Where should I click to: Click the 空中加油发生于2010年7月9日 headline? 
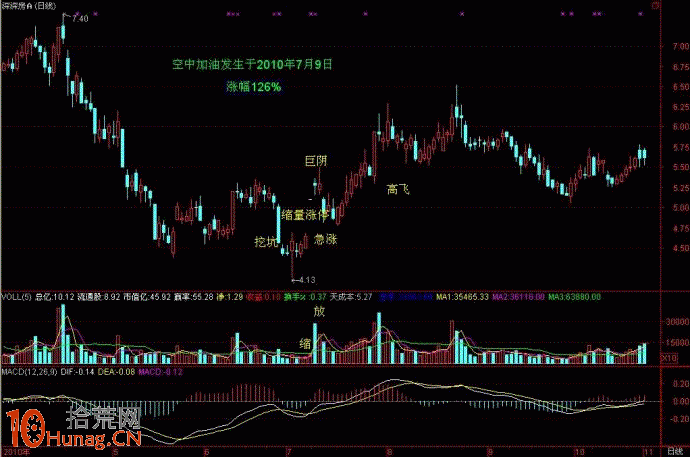252,65
